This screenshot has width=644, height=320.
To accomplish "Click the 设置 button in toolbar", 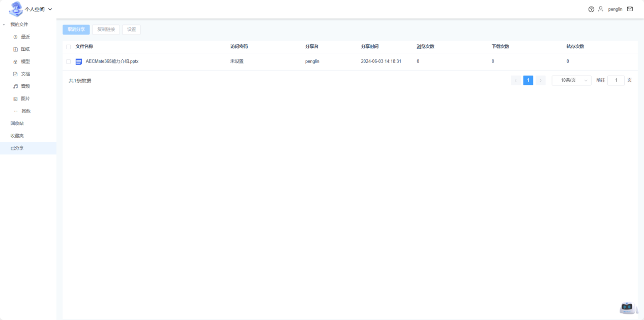I will pos(131,29).
